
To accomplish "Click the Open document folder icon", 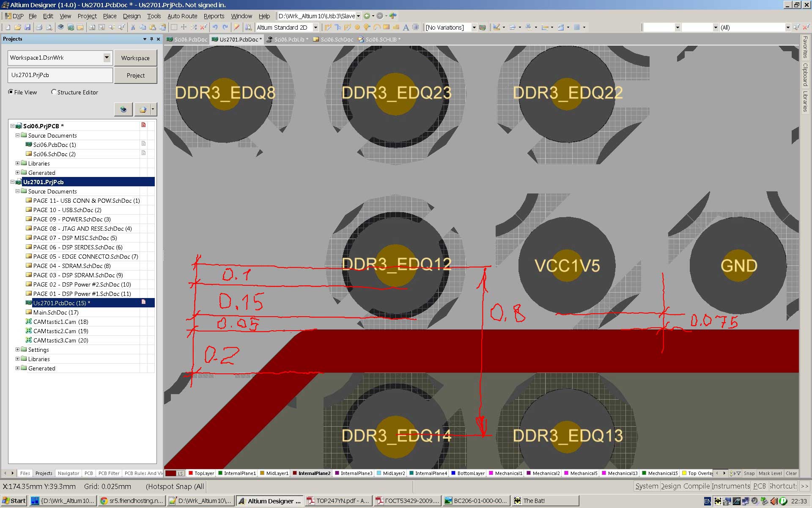I will coord(18,28).
